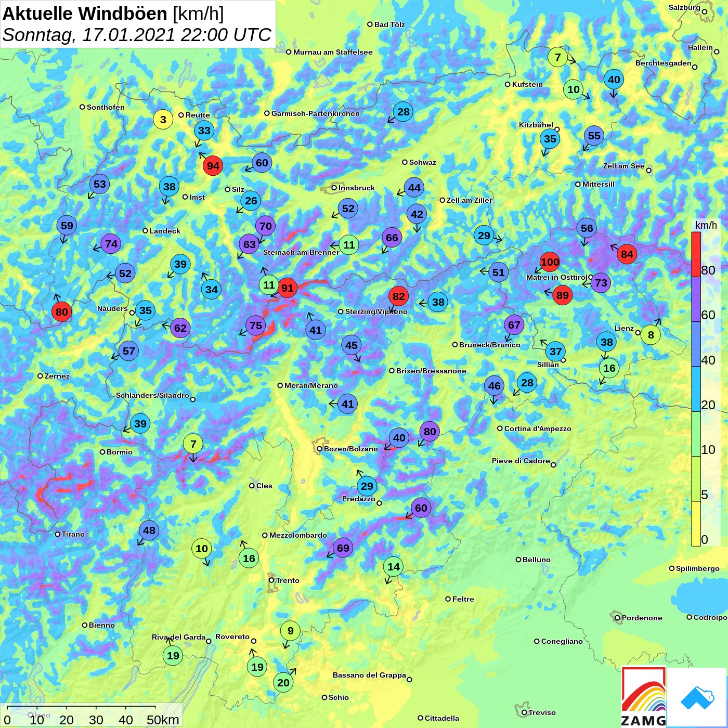
Task: Select the blue 59 station marker
Action: [x=67, y=226]
